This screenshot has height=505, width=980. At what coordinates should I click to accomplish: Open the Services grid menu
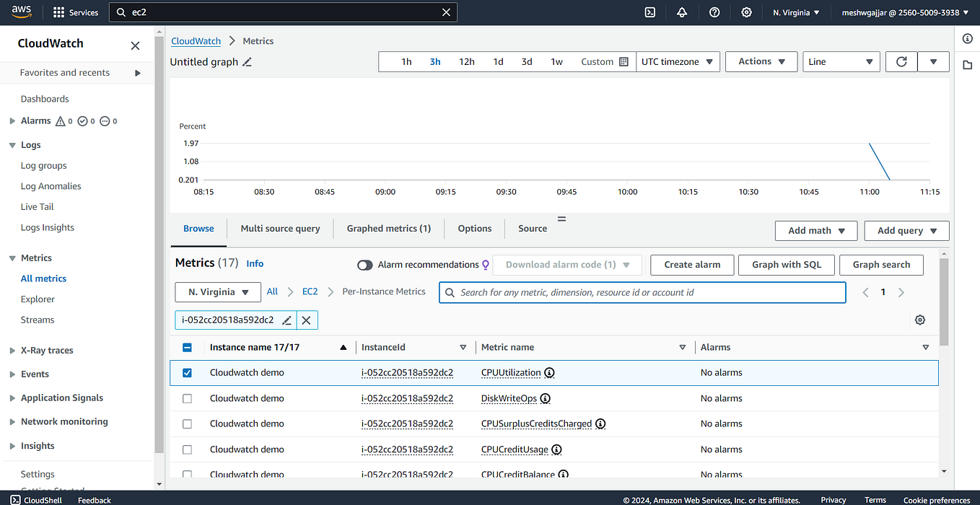click(x=75, y=12)
